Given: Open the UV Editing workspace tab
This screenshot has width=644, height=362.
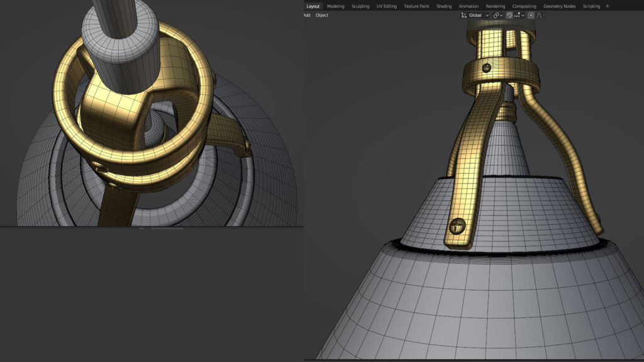Looking at the screenshot, I should [386, 6].
